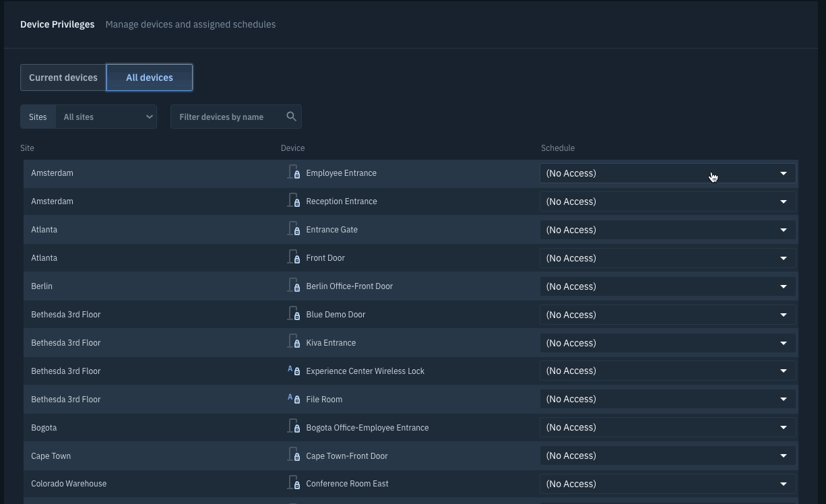Open schedule dropdown for Atlanta Entrance Gate
The height and width of the screenshot is (504, 826).
point(668,230)
